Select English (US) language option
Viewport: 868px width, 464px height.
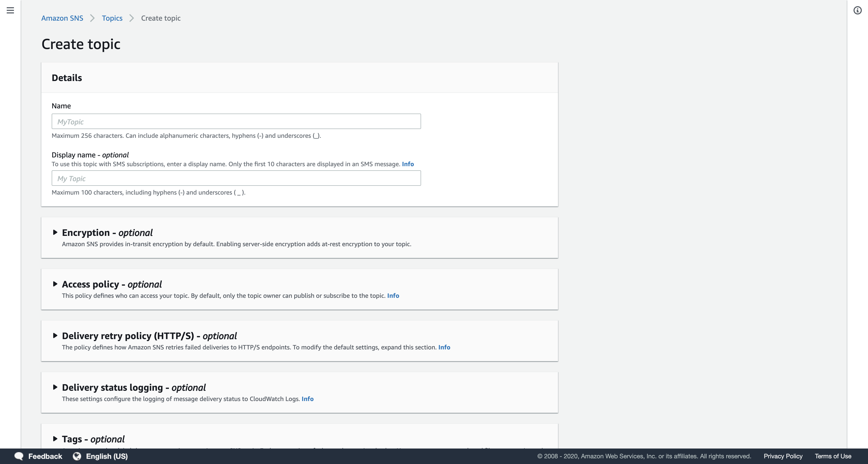click(107, 456)
